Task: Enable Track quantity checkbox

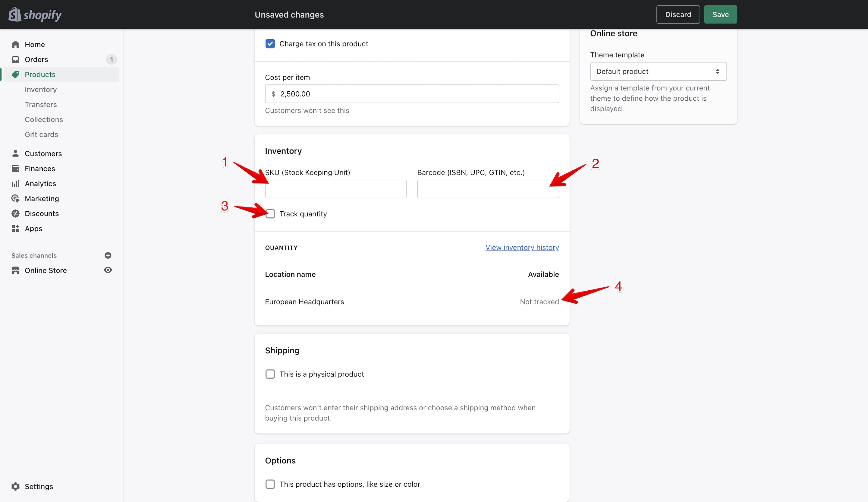Action: (270, 214)
